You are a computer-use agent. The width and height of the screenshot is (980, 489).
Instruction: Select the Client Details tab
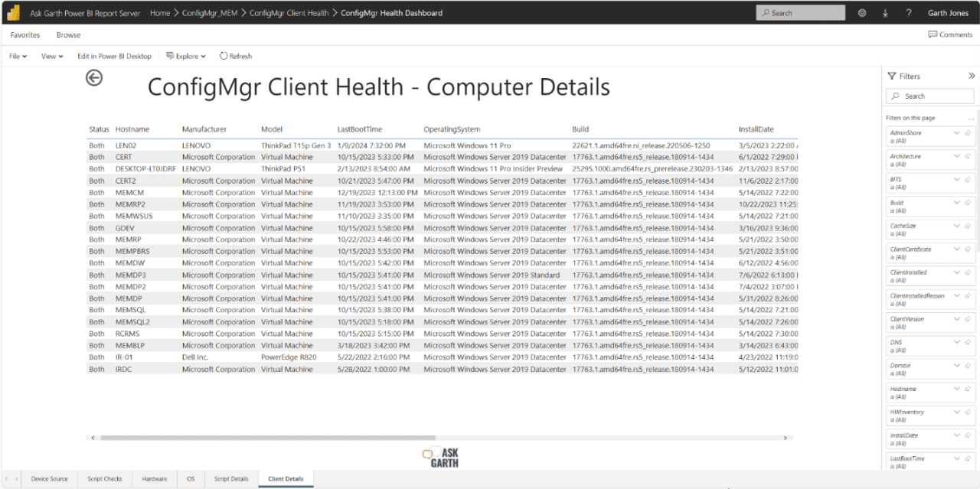[286, 479]
